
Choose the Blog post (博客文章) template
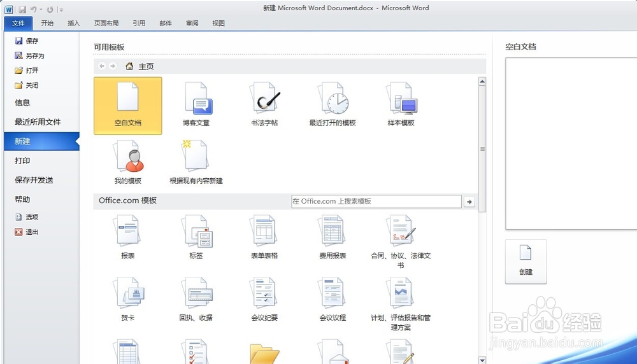click(196, 105)
